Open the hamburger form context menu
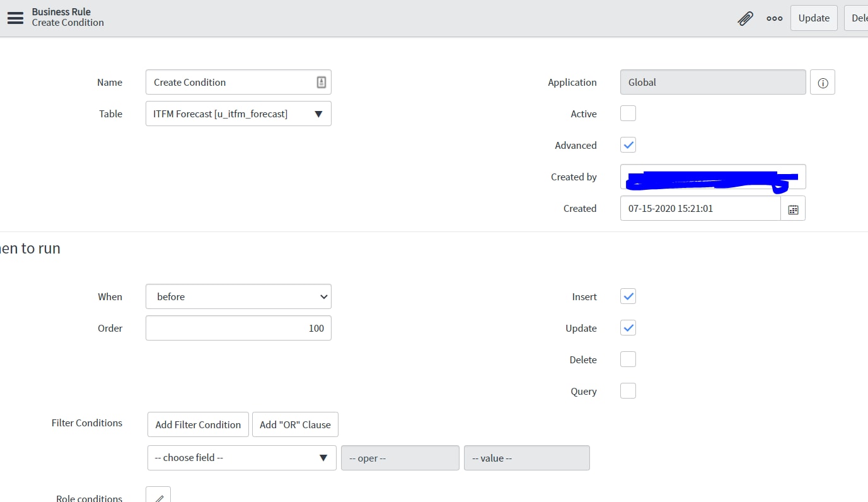Viewport: 868px width, 502px height. tap(15, 18)
